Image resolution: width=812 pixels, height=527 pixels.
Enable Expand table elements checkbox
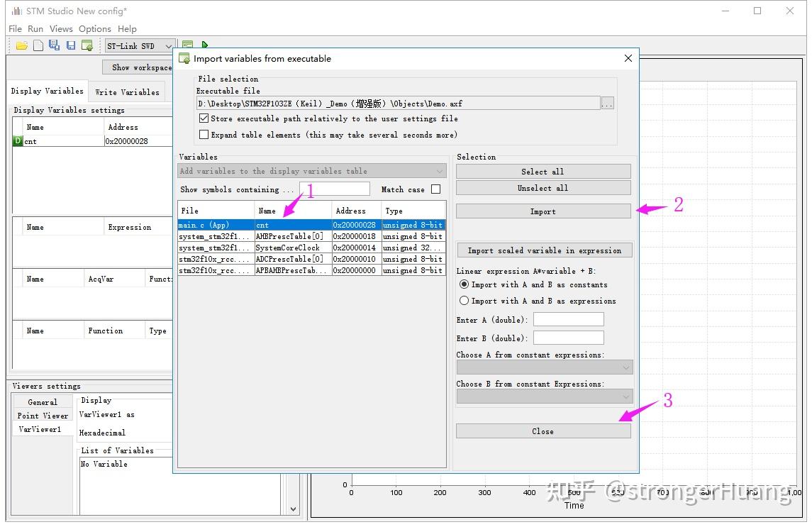pyautogui.click(x=204, y=135)
